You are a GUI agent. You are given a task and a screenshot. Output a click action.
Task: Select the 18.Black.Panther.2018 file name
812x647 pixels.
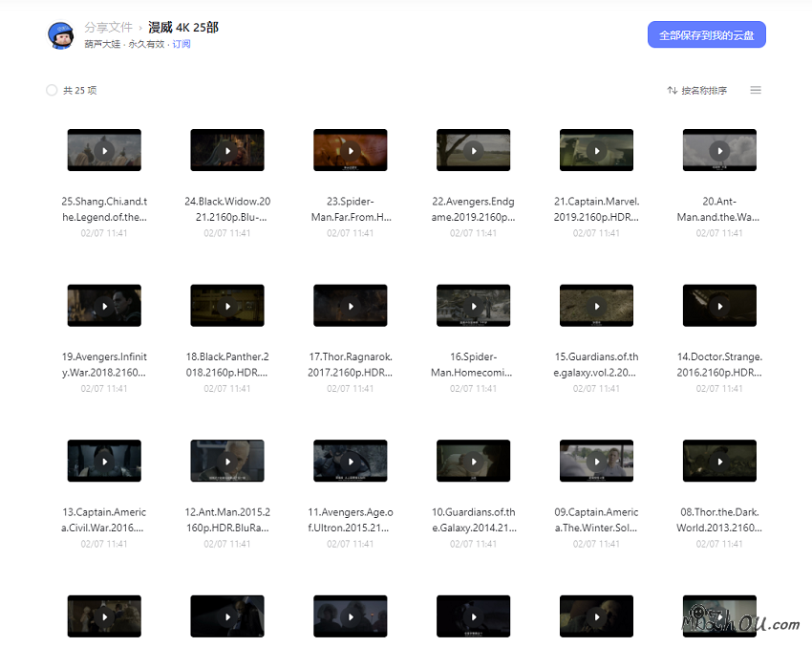pyautogui.click(x=227, y=365)
